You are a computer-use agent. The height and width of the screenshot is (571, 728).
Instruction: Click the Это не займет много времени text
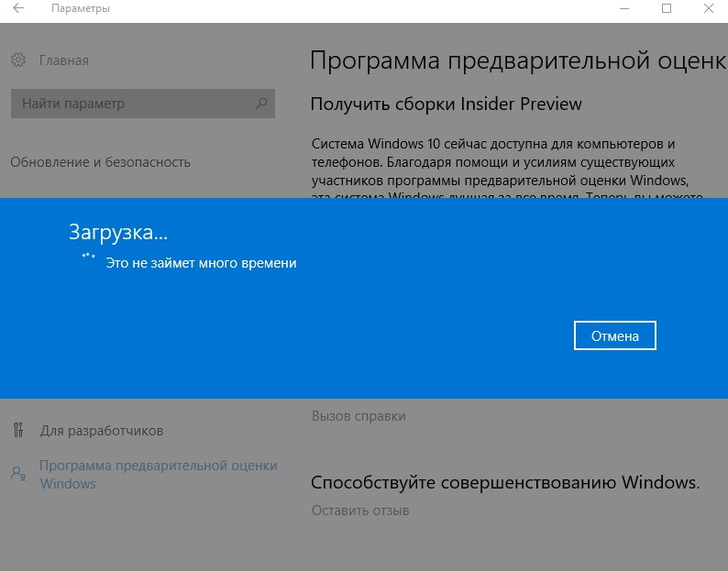point(201,263)
